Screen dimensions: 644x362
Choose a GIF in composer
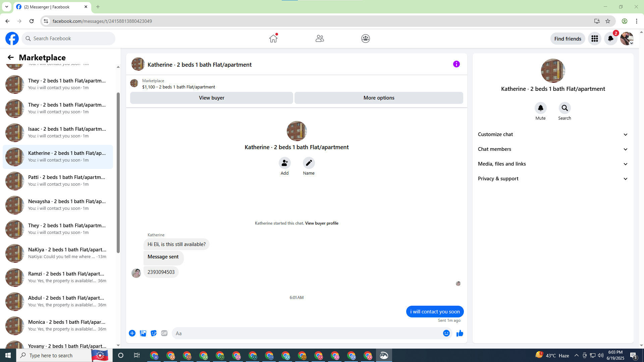click(x=164, y=333)
